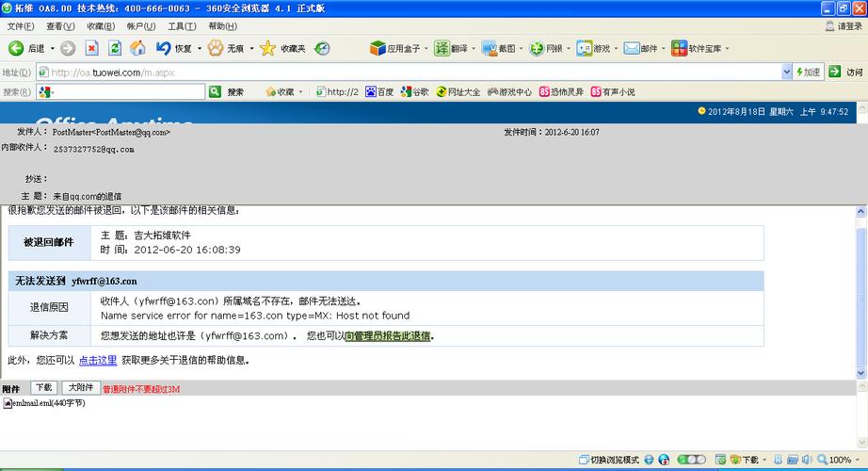Open the 网址大全 bookmark
The image size is (868, 471).
tap(458, 92)
